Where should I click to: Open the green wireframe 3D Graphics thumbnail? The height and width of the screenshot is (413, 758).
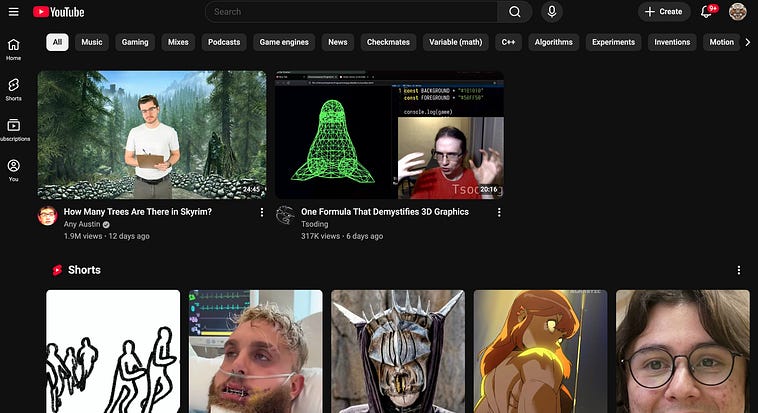point(389,135)
